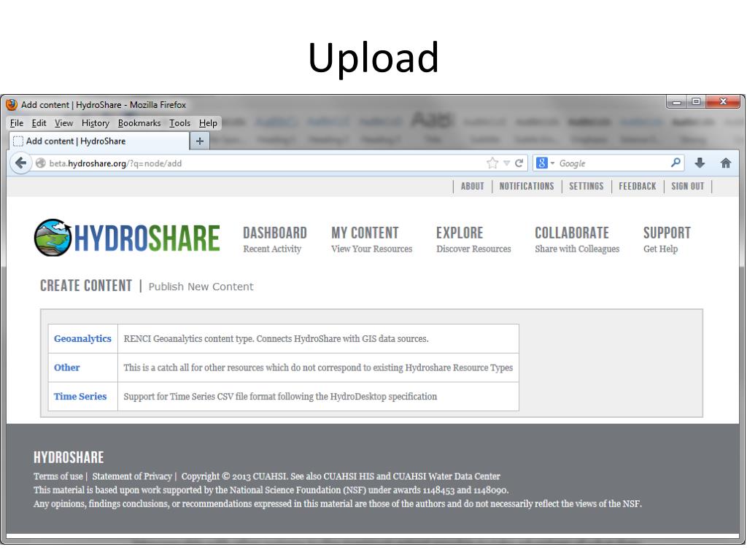Click 'RENCI Geoanalytics content type' description

click(276, 338)
